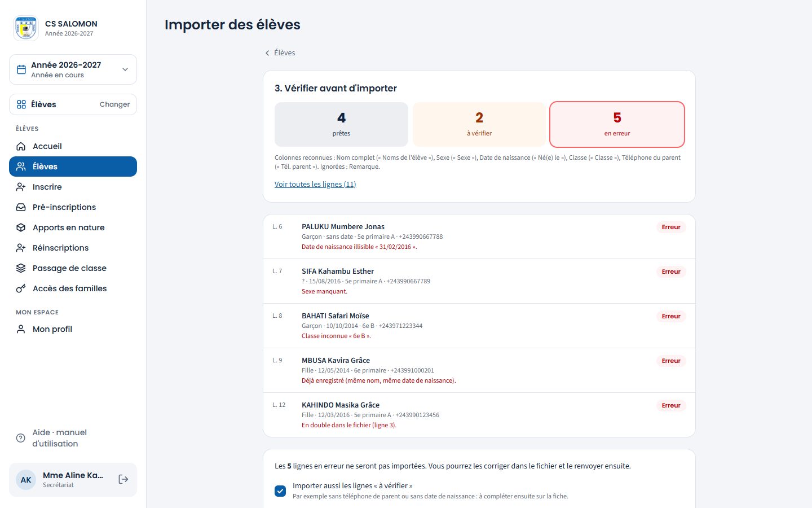Select the SIFA Kahambu Esther row name

(338, 271)
